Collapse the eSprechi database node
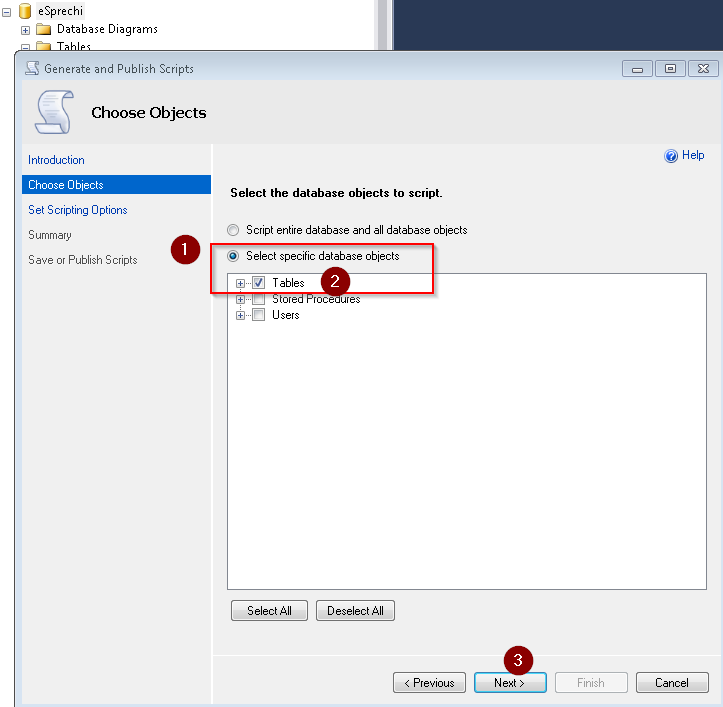Viewport: 723px width, 707px height. pyautogui.click(x=8, y=11)
